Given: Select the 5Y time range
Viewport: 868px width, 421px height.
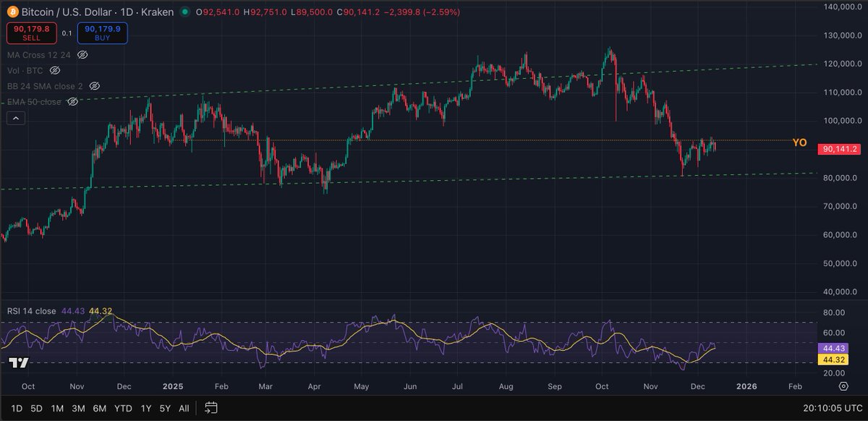Looking at the screenshot, I should (x=165, y=408).
